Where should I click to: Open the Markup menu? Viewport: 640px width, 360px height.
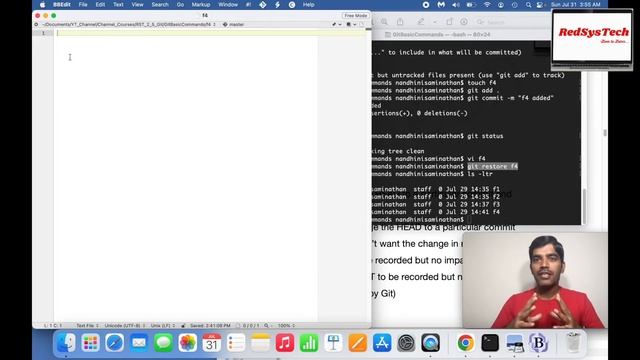pyautogui.click(x=201, y=4)
